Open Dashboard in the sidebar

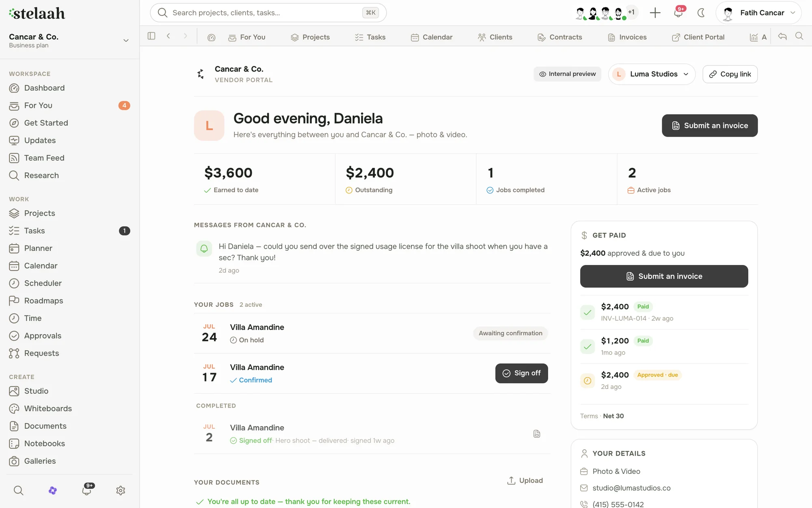point(69,88)
